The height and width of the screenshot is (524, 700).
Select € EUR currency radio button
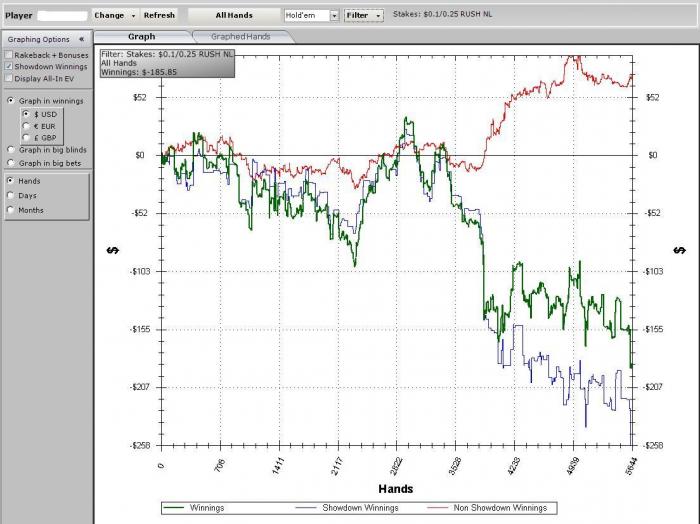tap(26, 126)
